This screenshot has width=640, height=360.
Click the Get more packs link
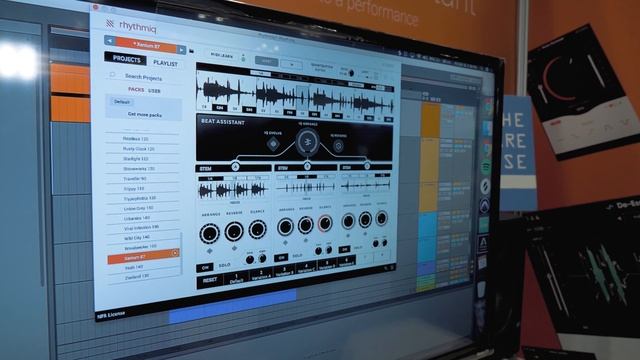point(144,114)
